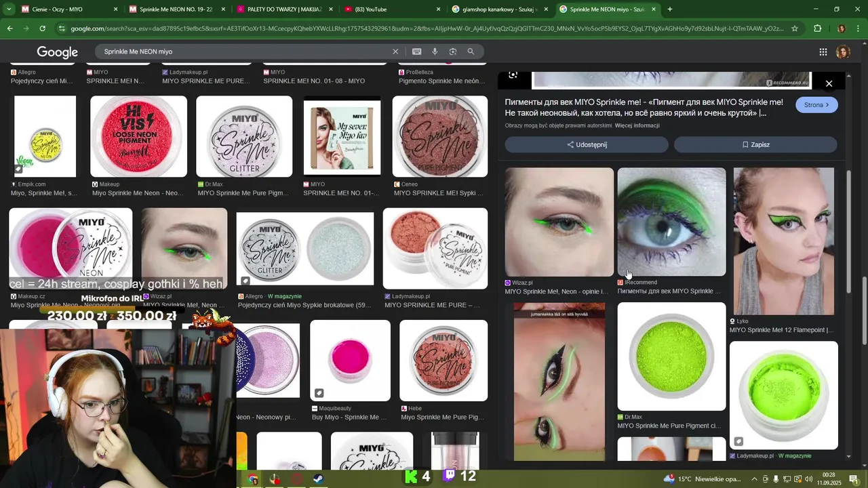Open the Więcej informacji link

point(637,125)
